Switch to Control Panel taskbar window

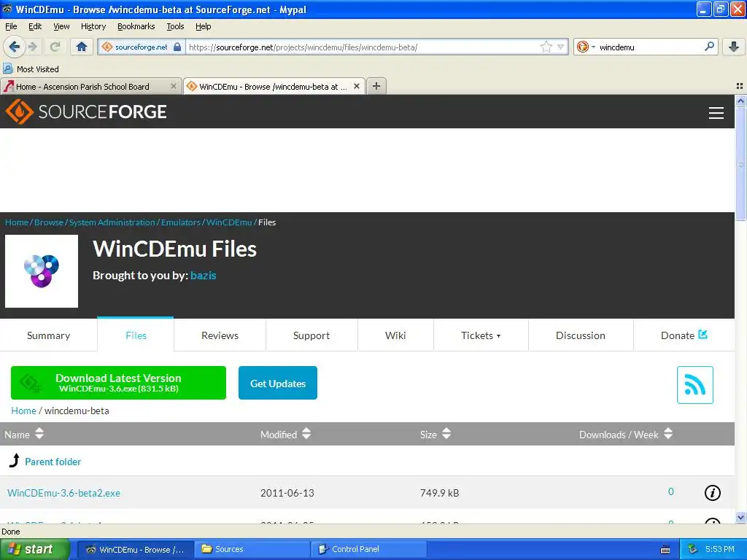coord(368,549)
